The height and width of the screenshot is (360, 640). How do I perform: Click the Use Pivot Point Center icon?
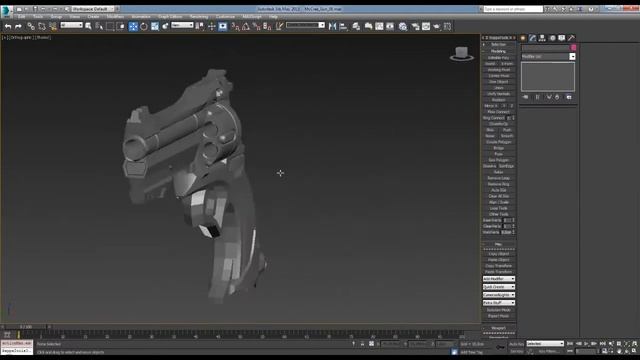pyautogui.click(x=200, y=27)
